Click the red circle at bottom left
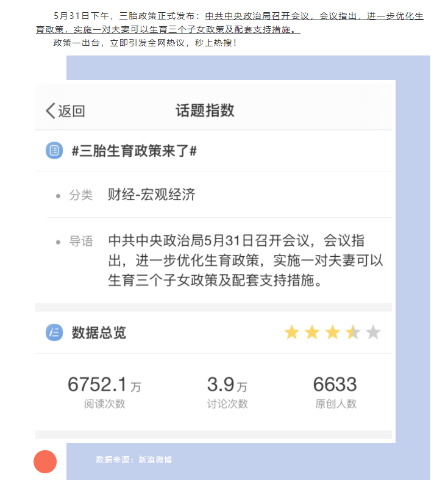The image size is (448, 480). [45, 462]
